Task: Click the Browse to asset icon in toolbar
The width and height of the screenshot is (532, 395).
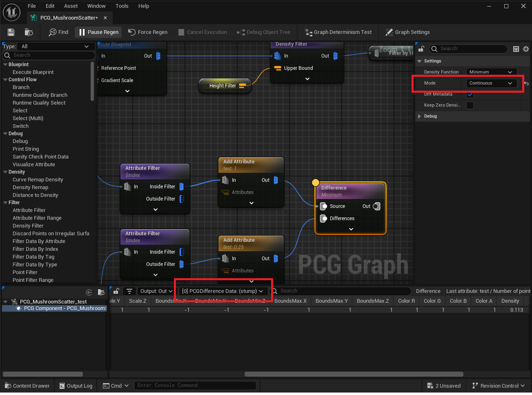Action: 29,32
